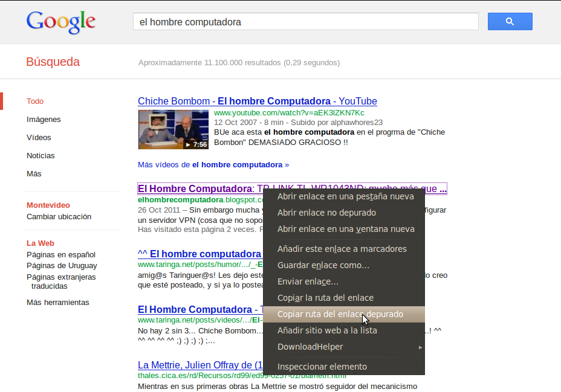Switch to 'Vídeos' search category
Image resolution: width=561 pixels, height=392 pixels.
[39, 138]
